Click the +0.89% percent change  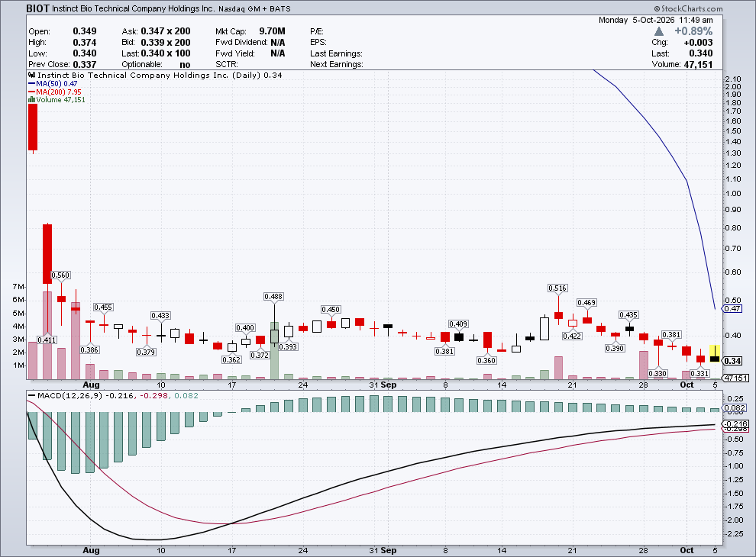pyautogui.click(x=693, y=31)
